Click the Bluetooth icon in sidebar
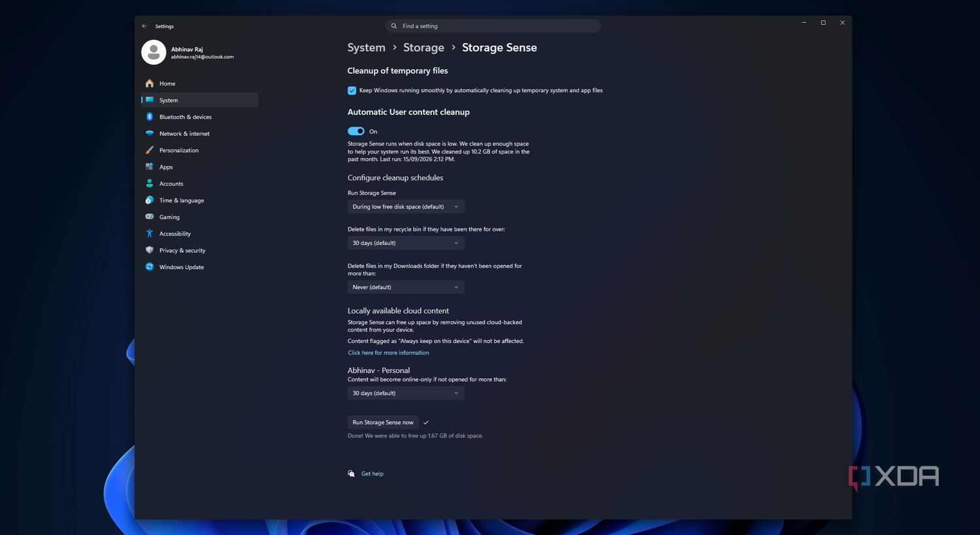Screen dimensions: 980x535 coord(150,117)
